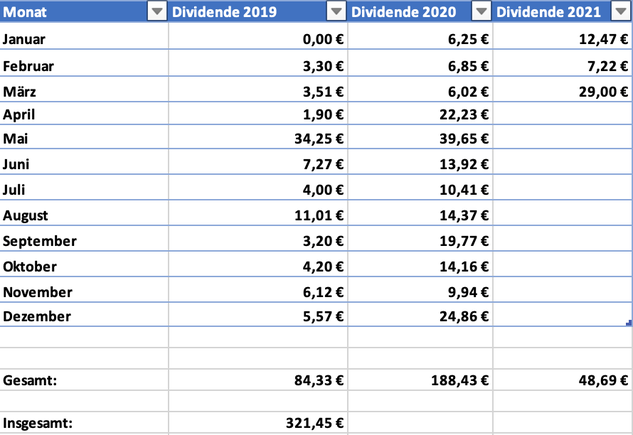Select cell with value 1,90 €
Image resolution: width=633 pixels, height=435 pixels.
(258, 115)
